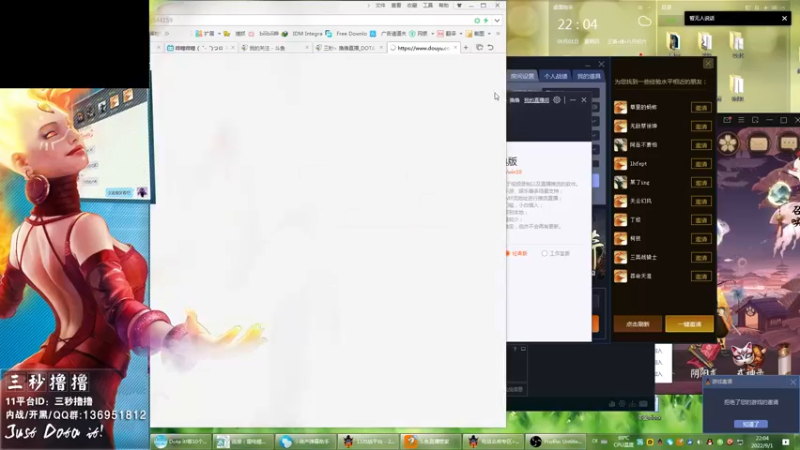Click the 网银 toolbar item
Image resolution: width=800 pixels, height=450 pixels.
pos(418,34)
